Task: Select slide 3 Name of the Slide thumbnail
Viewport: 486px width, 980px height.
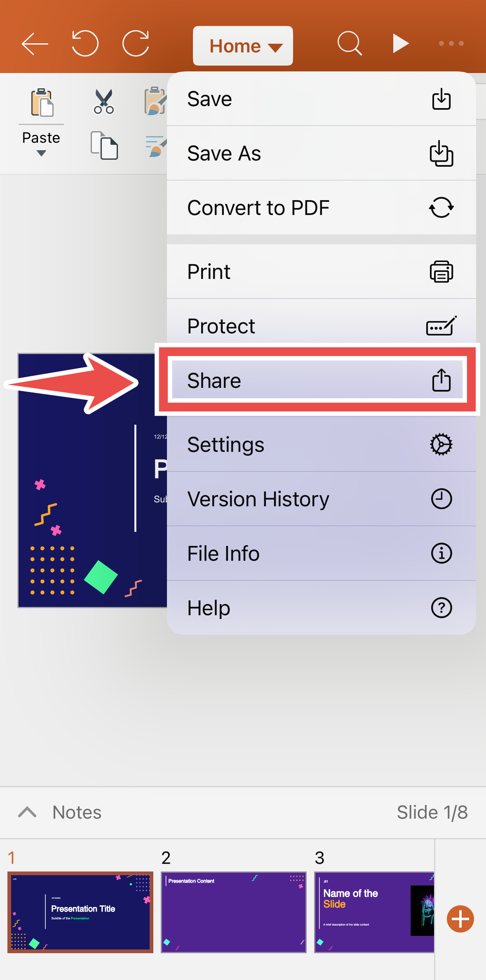Action: coord(374,912)
